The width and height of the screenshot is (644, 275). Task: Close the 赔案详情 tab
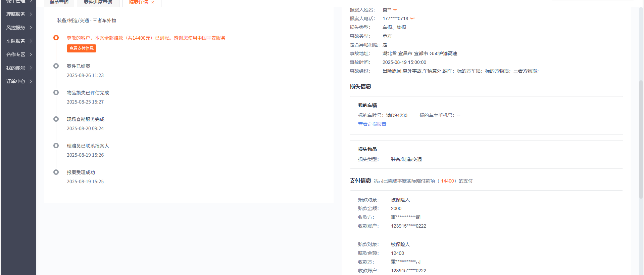click(153, 2)
